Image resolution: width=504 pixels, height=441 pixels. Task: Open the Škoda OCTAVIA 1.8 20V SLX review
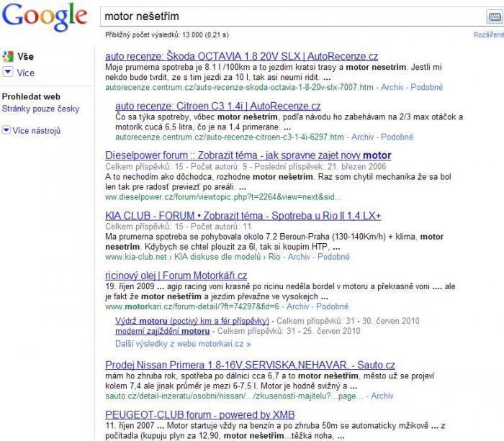click(x=241, y=56)
